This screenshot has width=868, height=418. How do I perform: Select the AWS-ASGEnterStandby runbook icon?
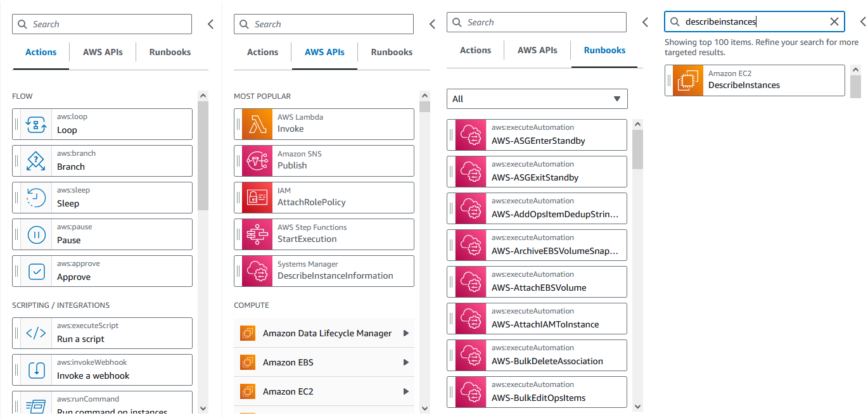[x=470, y=134]
